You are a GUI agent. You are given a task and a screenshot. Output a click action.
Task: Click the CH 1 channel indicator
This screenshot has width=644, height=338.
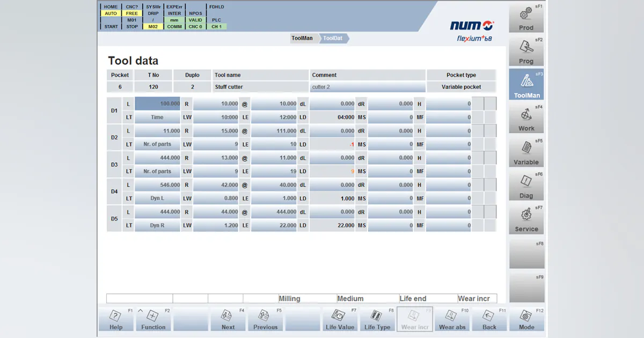tap(216, 26)
